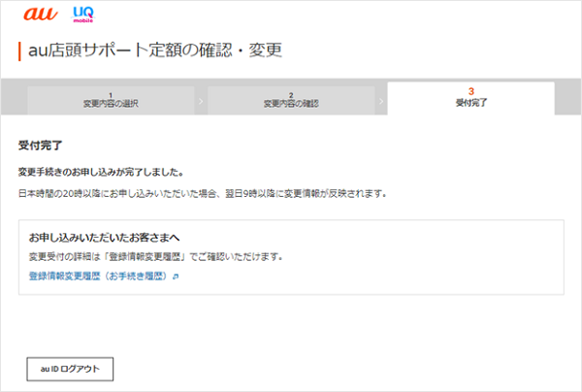Click 変更受付の詳細は description text in box

click(155, 257)
